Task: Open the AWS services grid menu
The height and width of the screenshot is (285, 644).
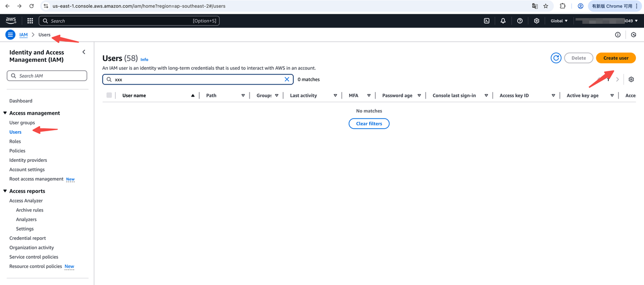Action: (x=30, y=21)
